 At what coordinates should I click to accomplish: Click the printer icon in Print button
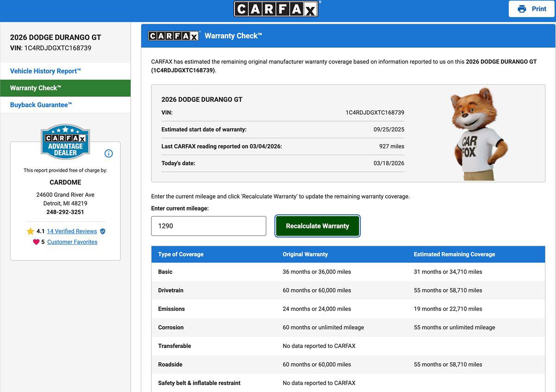pyautogui.click(x=522, y=9)
